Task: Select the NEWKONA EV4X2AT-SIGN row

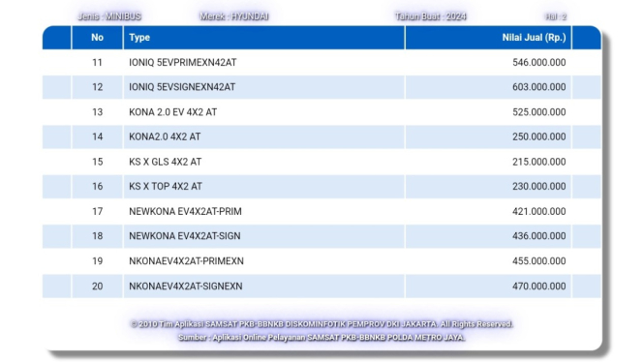Action: coord(322,236)
